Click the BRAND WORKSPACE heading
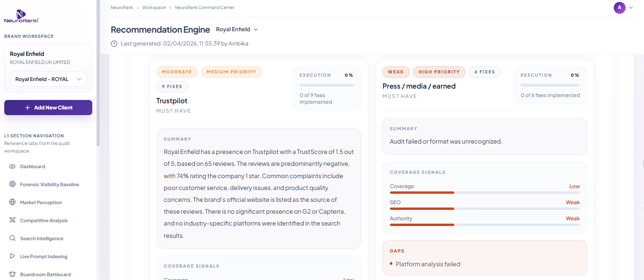 click(29, 36)
